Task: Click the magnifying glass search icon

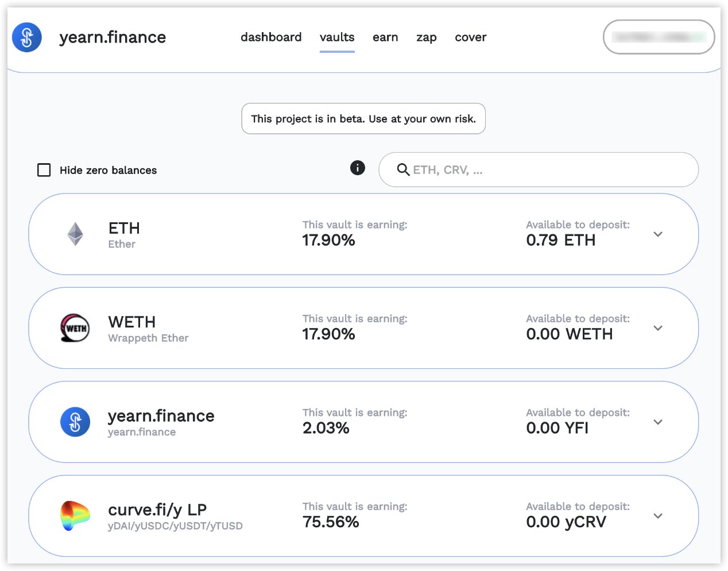Action: tap(403, 170)
